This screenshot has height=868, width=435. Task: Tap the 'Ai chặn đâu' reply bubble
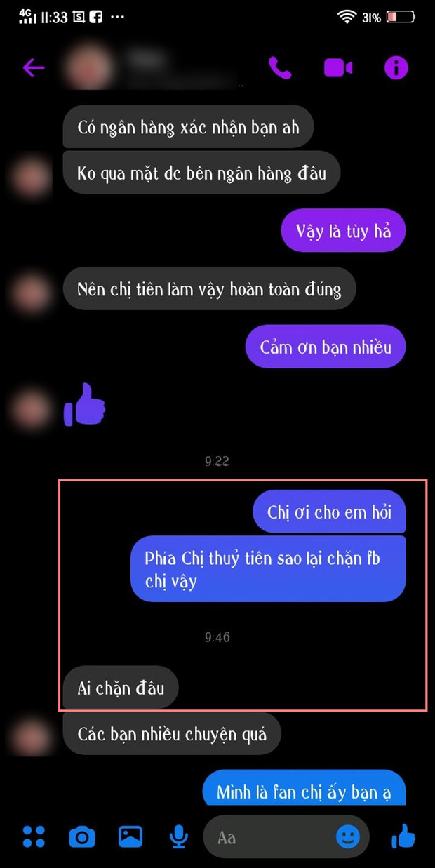coord(121,687)
